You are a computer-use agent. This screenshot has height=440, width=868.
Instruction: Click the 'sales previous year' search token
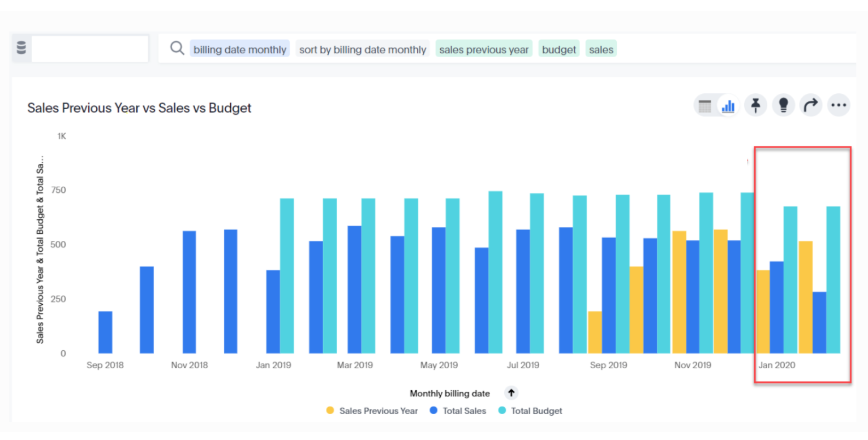[x=484, y=49]
